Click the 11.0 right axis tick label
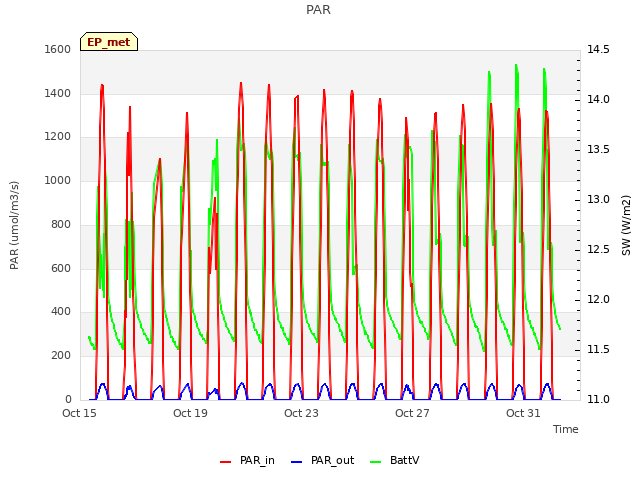This screenshot has width=640, height=480. click(598, 399)
